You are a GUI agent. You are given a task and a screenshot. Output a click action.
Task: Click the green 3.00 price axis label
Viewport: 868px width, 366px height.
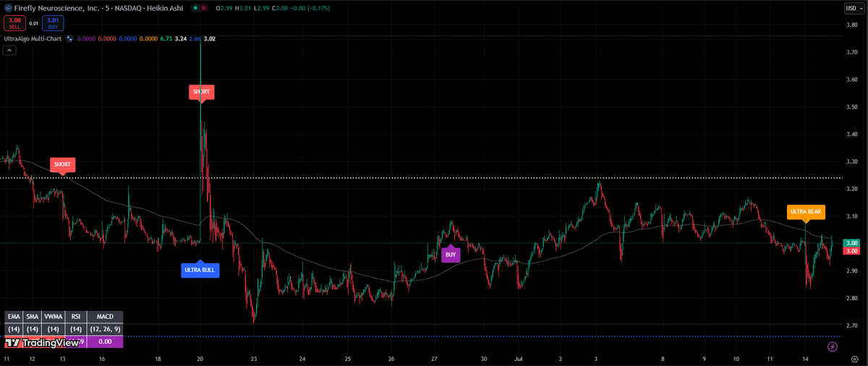point(852,243)
